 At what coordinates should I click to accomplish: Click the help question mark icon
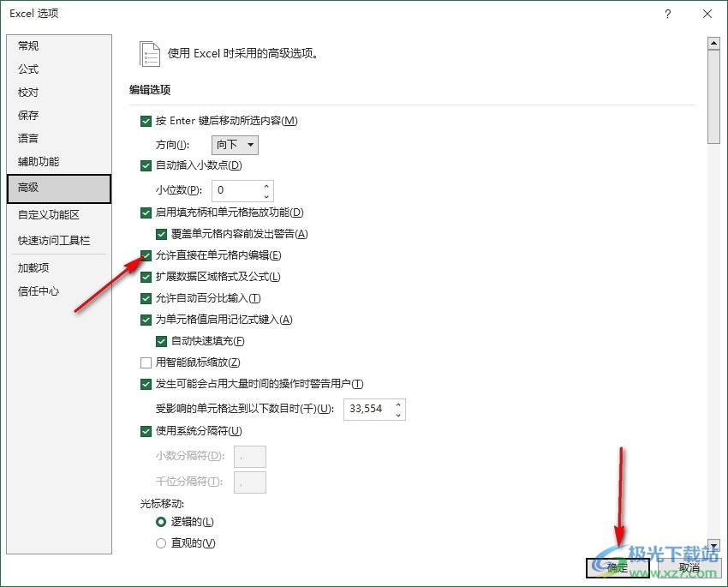click(668, 14)
